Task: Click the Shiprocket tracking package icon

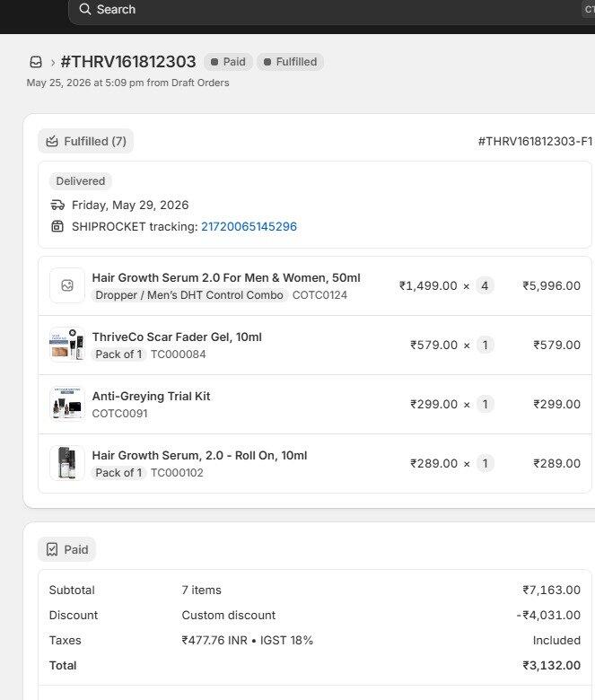Action: 57,226
